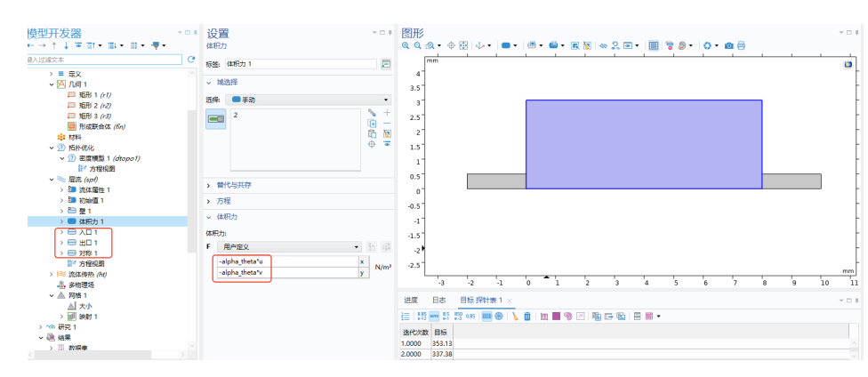Click the blue domain rectangle in graphics
This screenshot has height=377, width=868.
pos(644,144)
